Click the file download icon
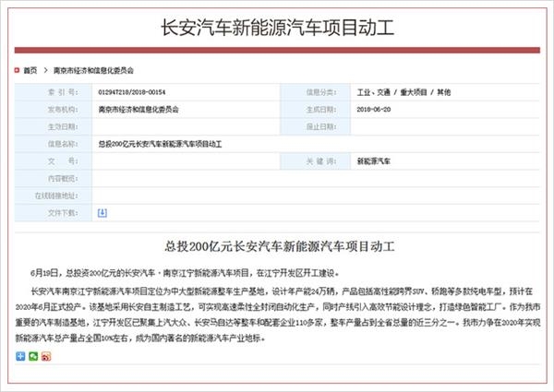The width and height of the screenshot is (554, 392). (102, 213)
